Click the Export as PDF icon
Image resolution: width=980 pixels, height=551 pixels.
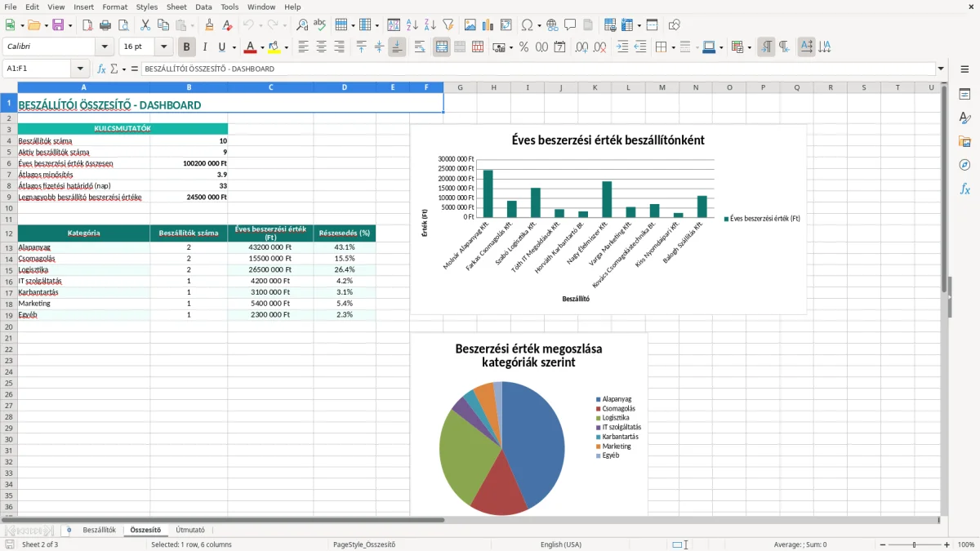coord(87,25)
